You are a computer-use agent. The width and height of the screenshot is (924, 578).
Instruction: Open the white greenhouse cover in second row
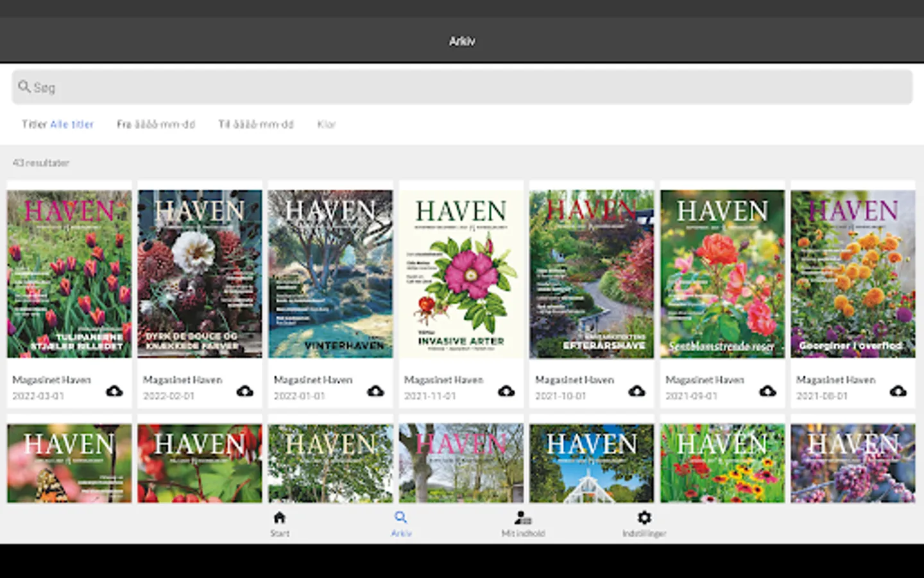(592, 463)
